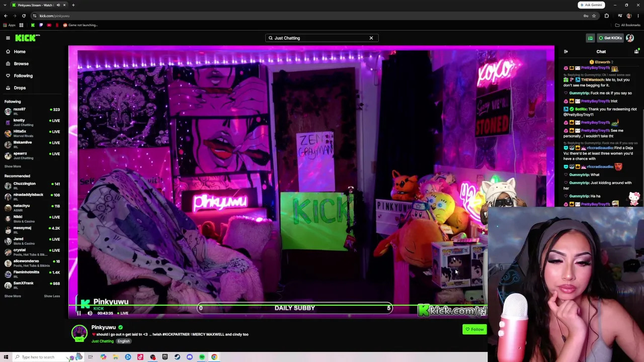This screenshot has width=644, height=362.
Task: Open the chat leaderboard icon
Action: coord(636,51)
